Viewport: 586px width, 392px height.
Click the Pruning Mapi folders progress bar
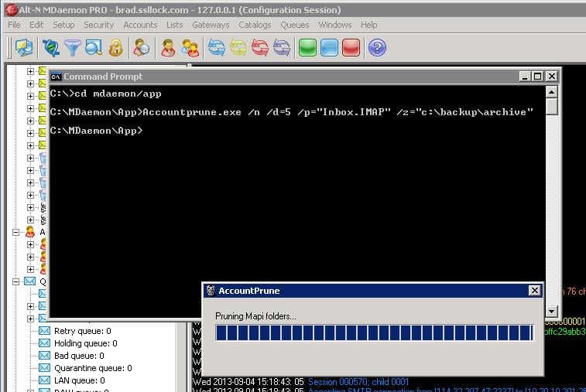tap(375, 332)
